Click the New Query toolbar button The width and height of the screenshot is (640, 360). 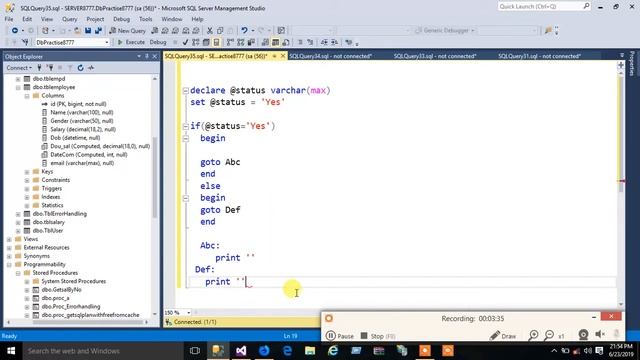(128, 31)
